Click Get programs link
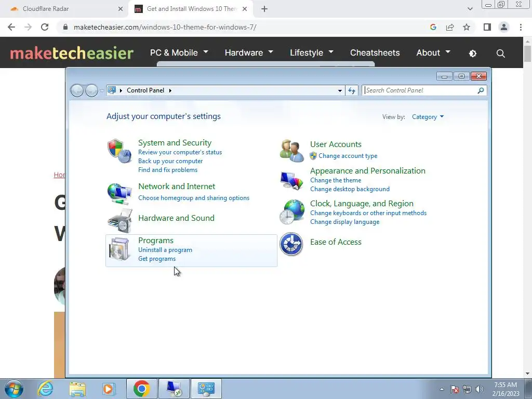Image resolution: width=532 pixels, height=399 pixels. point(157,259)
